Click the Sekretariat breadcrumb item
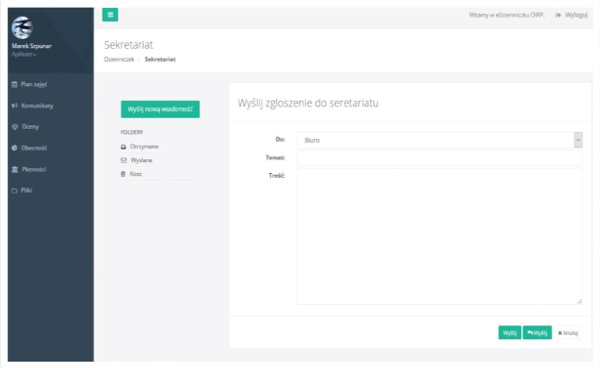The image size is (600, 368). click(160, 59)
